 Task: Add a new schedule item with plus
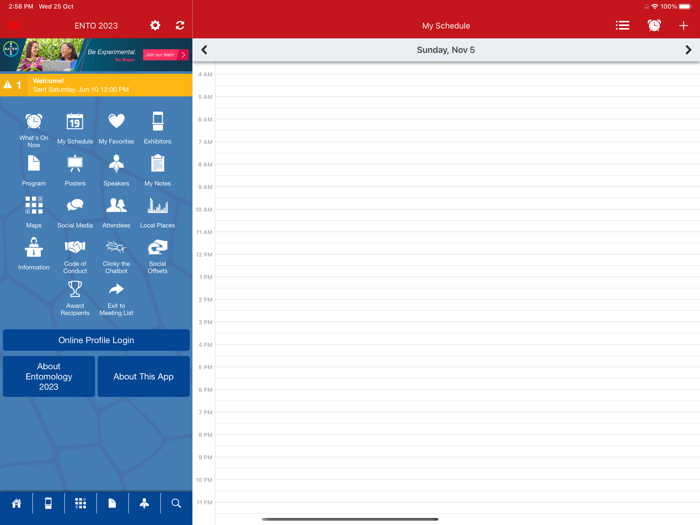coord(683,25)
